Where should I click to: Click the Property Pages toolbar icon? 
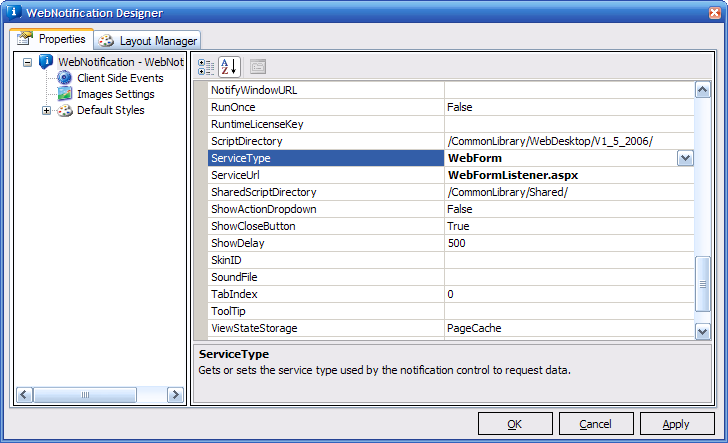[258, 67]
